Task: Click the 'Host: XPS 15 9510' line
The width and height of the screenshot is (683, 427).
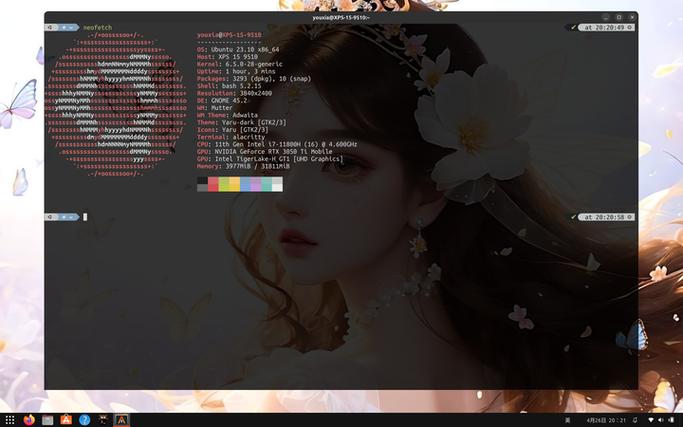Action: [x=227, y=57]
